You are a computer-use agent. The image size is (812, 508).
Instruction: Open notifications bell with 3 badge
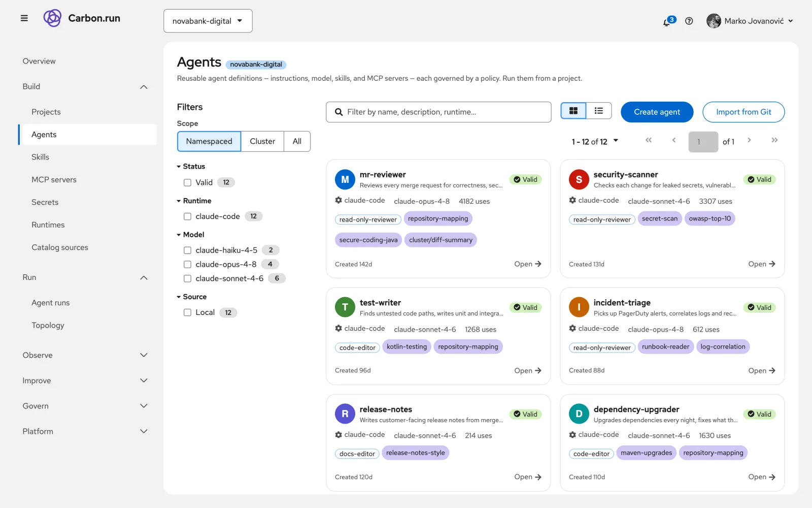[668, 21]
